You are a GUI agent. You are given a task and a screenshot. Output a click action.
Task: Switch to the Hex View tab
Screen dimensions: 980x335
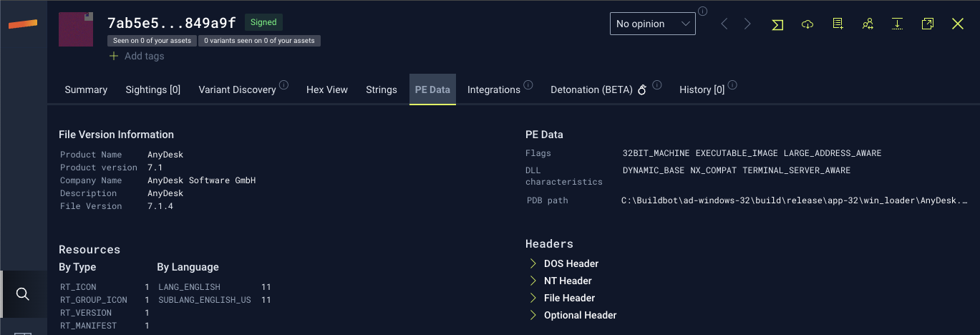click(x=326, y=89)
